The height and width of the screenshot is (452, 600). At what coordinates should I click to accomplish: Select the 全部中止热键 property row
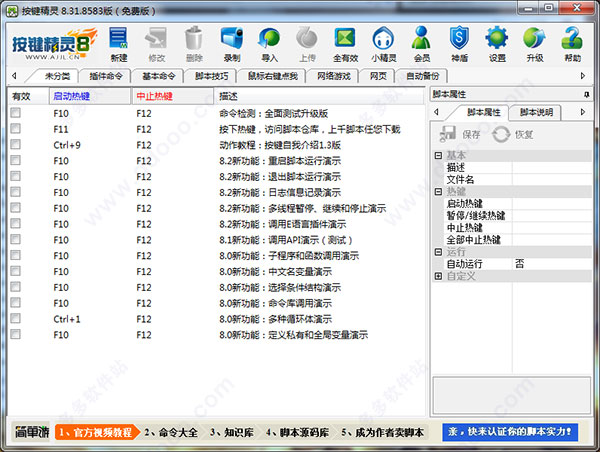[517, 240]
